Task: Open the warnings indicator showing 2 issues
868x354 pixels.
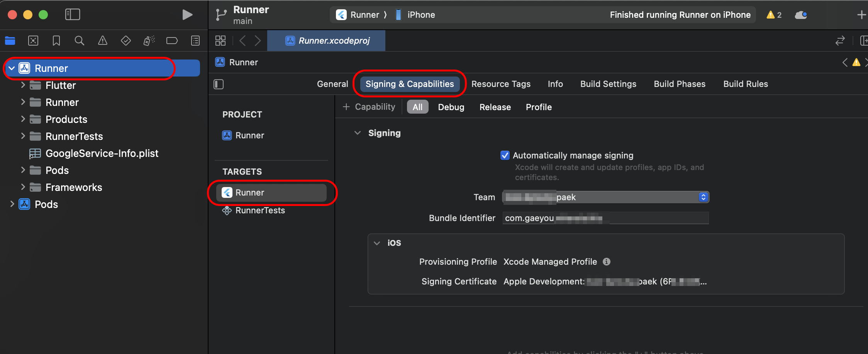Action: 774,15
